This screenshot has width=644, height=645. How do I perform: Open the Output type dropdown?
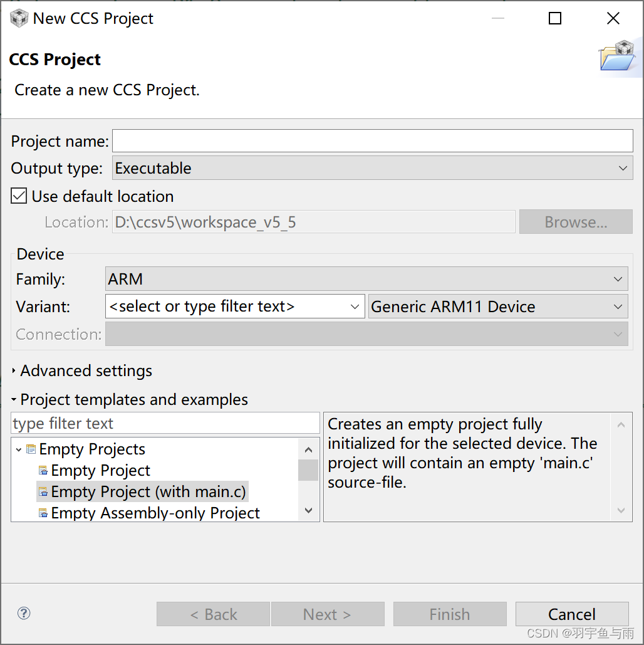pos(372,168)
